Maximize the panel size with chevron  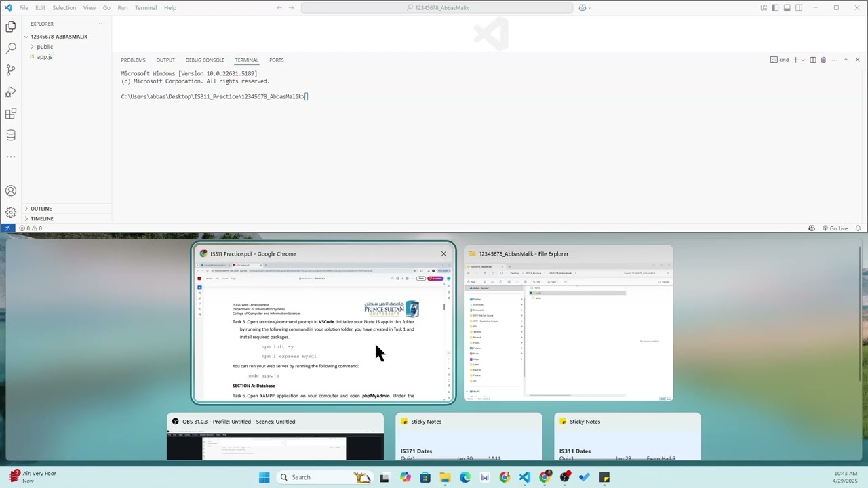[846, 60]
